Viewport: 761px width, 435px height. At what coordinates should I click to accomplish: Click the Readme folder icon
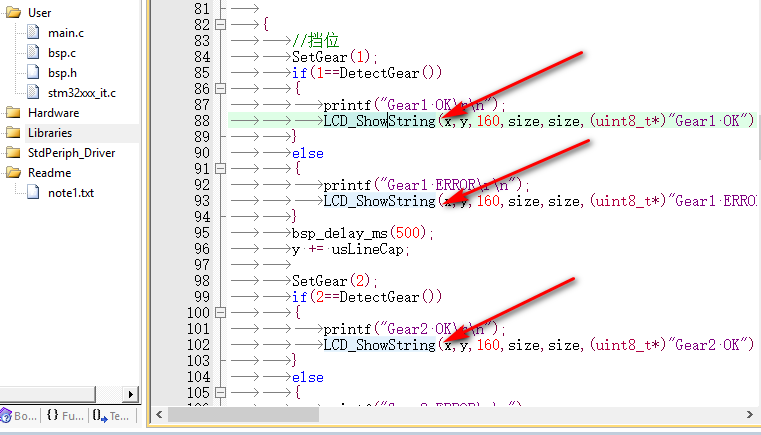13,173
